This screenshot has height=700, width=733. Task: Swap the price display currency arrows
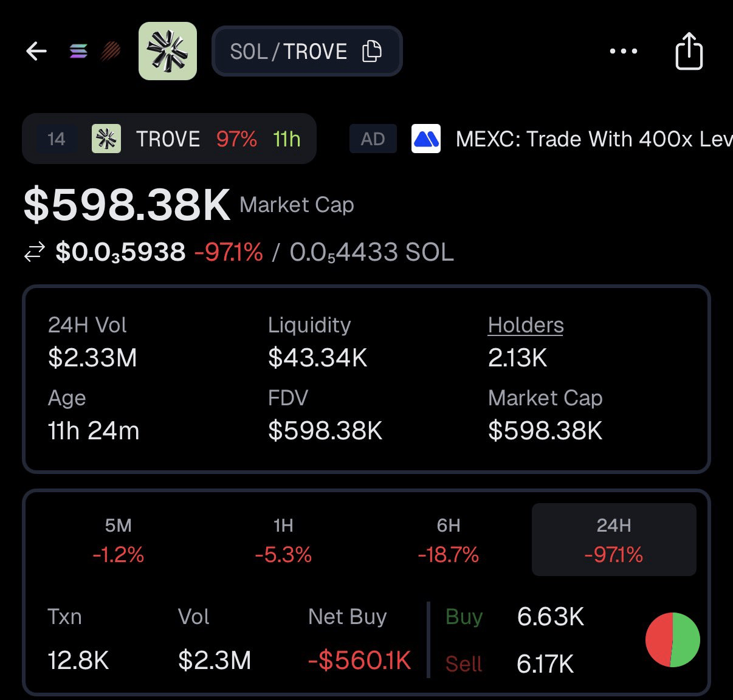[35, 252]
